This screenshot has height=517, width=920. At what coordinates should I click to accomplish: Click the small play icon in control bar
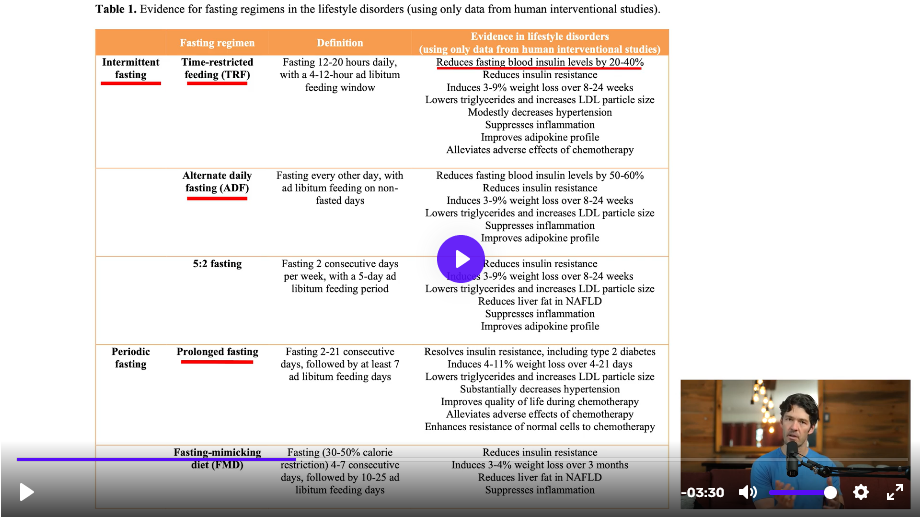[27, 491]
